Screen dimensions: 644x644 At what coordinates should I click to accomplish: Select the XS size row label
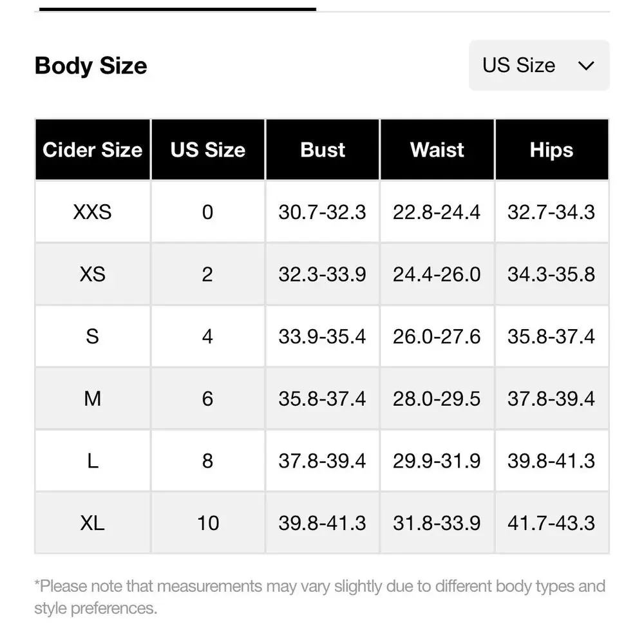pyautogui.click(x=93, y=274)
